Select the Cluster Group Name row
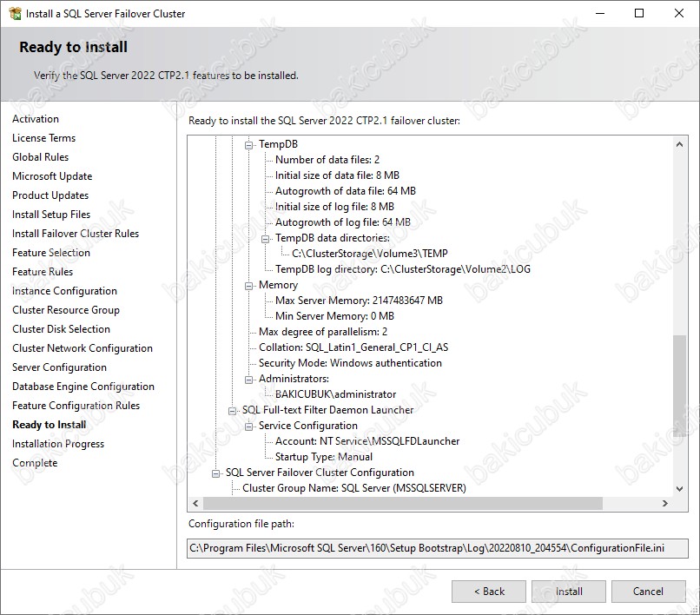 [x=354, y=488]
